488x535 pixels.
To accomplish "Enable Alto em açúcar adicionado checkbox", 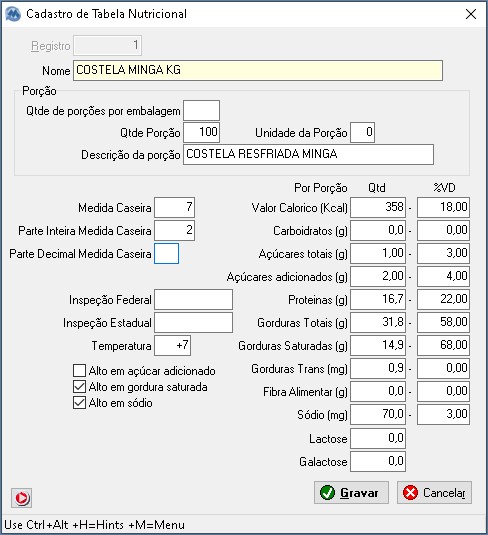I will click(x=80, y=370).
